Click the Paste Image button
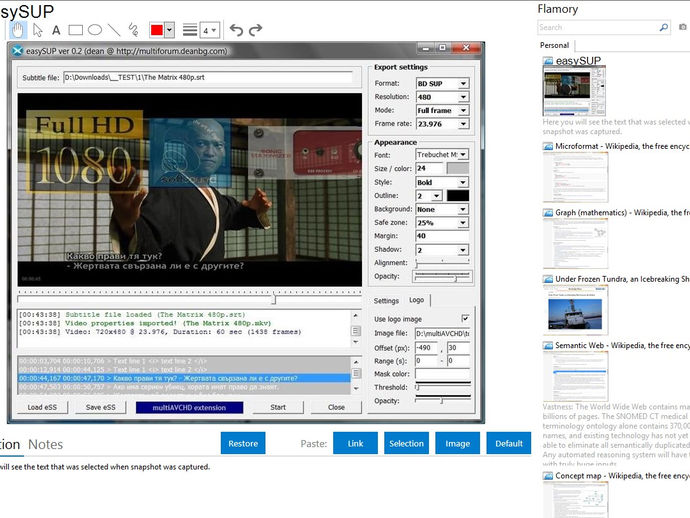The image size is (690, 518). coord(458,443)
